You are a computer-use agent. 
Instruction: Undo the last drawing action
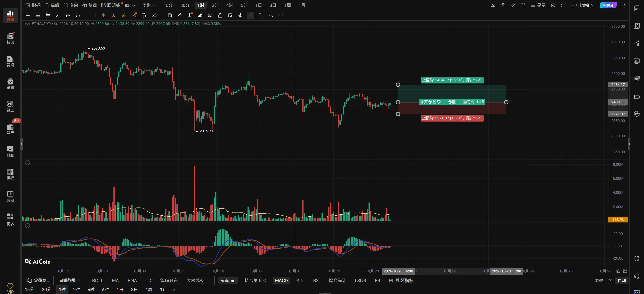[x=270, y=16]
